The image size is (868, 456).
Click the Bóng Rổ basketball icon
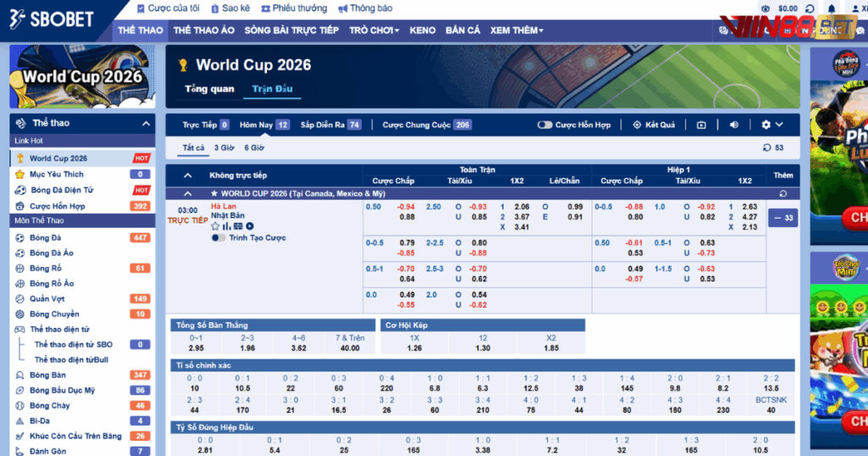pyautogui.click(x=20, y=269)
